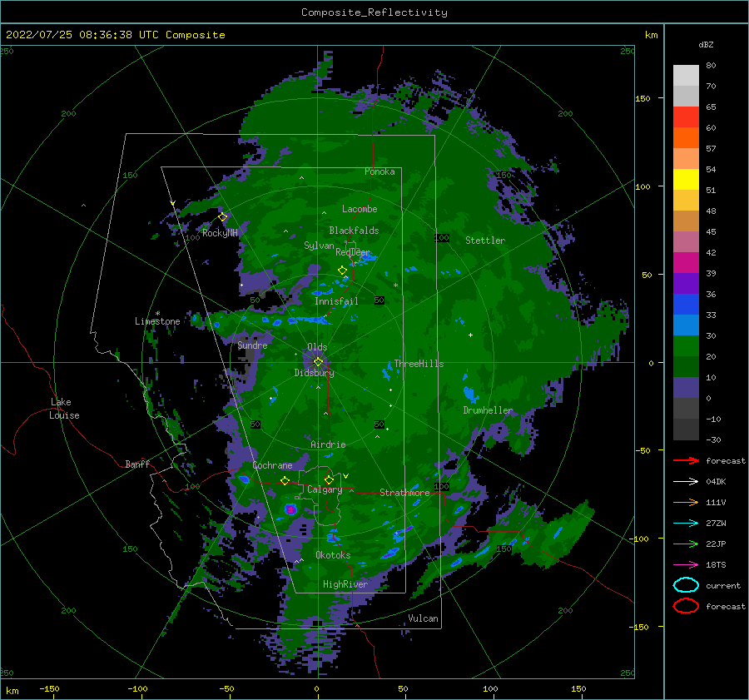Click the HighRiver label
Viewport: 749px width, 700px height.
tap(345, 584)
